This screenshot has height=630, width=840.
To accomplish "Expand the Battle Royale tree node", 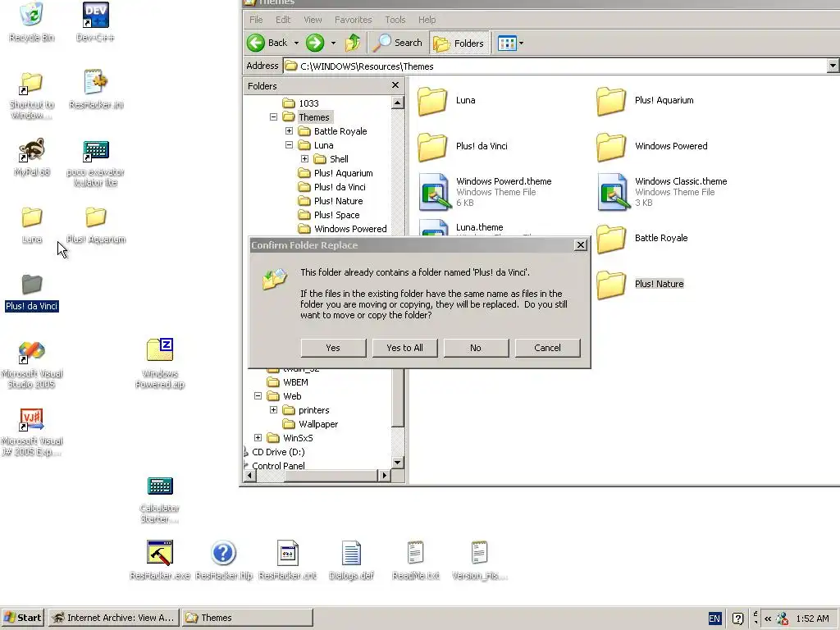I will pos(289,130).
